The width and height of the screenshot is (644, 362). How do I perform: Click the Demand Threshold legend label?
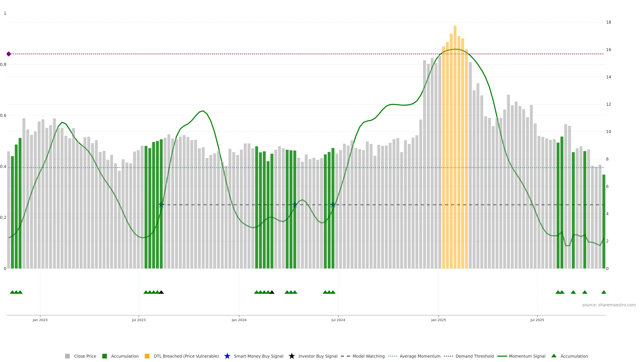(474, 356)
